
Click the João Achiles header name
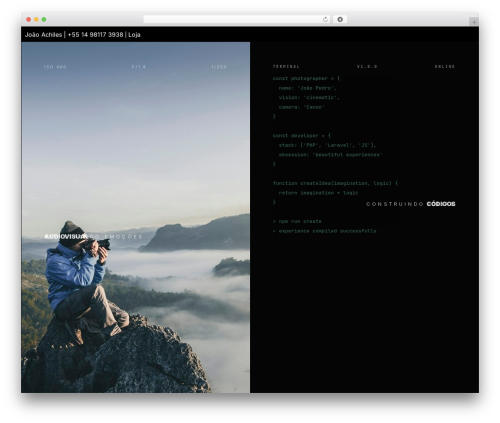click(43, 35)
